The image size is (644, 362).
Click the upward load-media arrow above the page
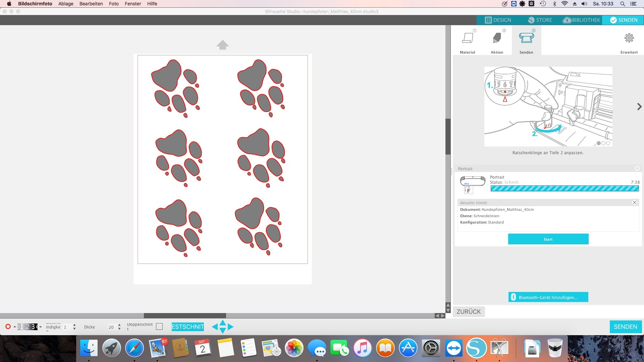[x=223, y=45]
